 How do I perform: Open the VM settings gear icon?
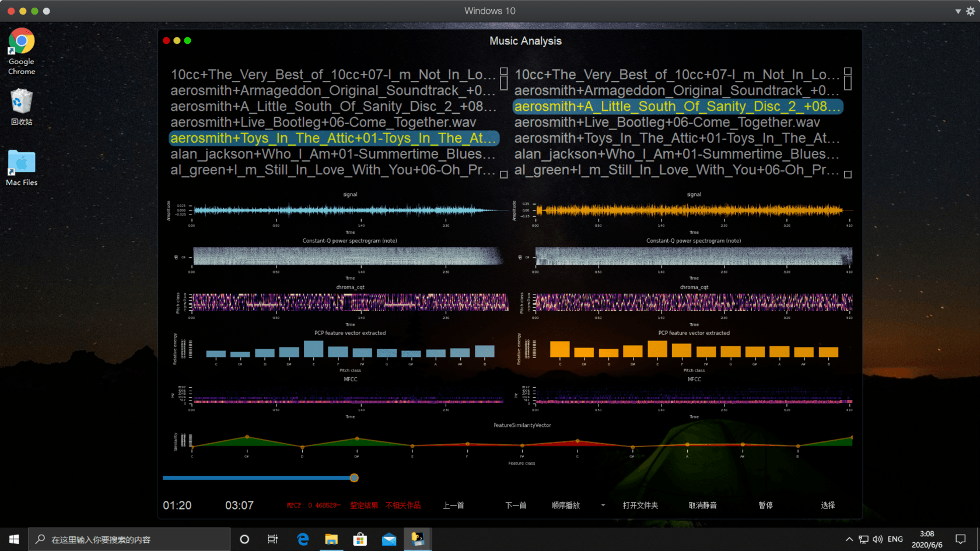pyautogui.click(x=971, y=11)
